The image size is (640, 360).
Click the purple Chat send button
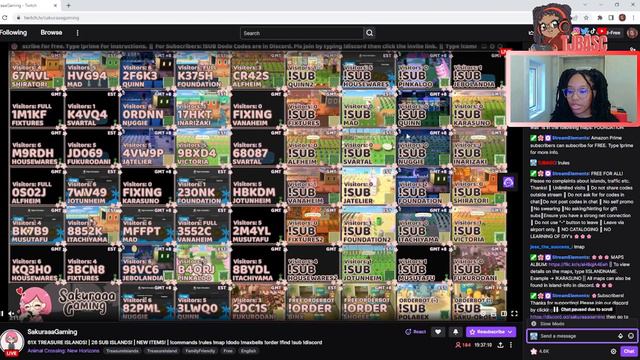pos(629,351)
